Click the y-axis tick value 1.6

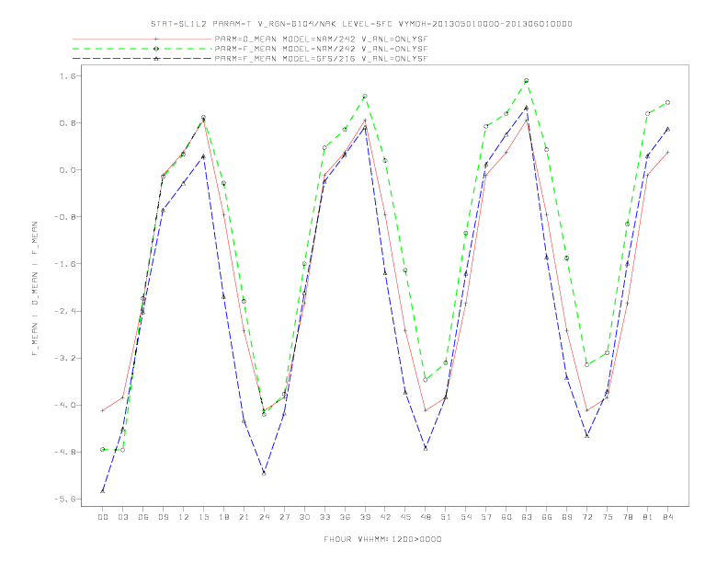point(67,75)
